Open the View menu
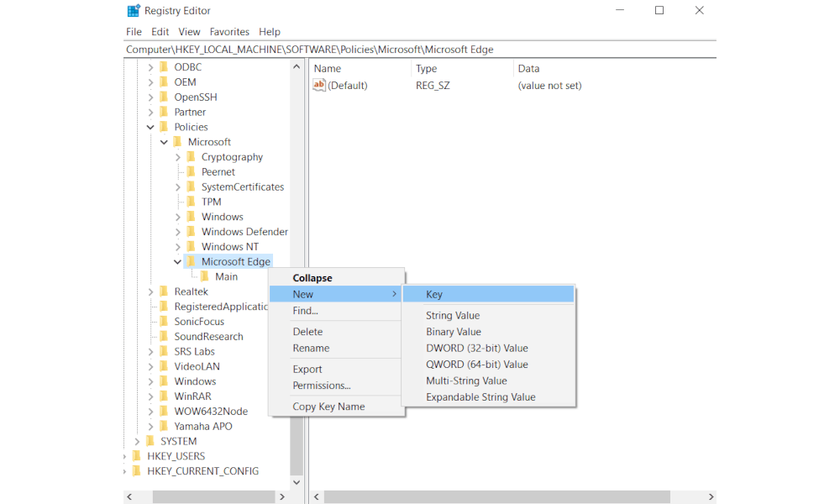The image size is (840, 504). 189,32
